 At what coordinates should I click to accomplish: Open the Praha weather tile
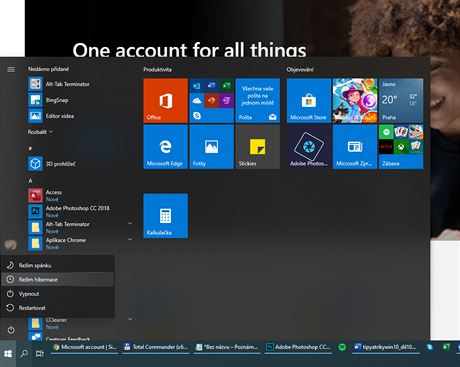tap(401, 101)
